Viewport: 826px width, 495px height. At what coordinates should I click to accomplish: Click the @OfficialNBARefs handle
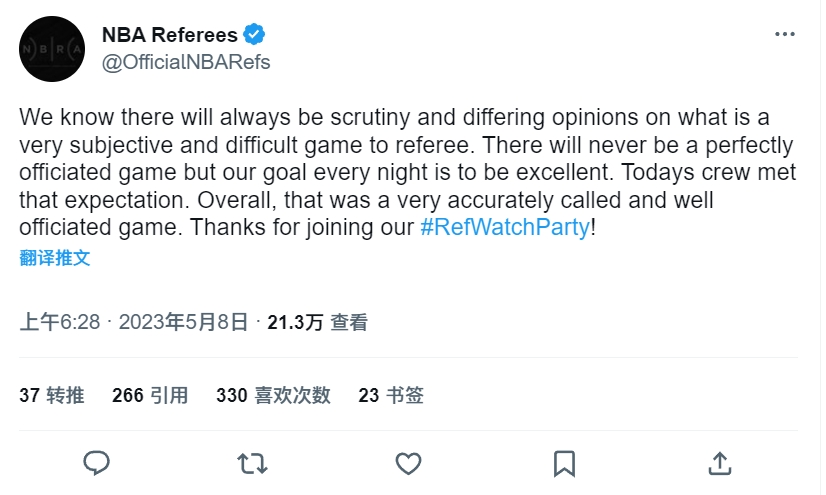tap(186, 62)
